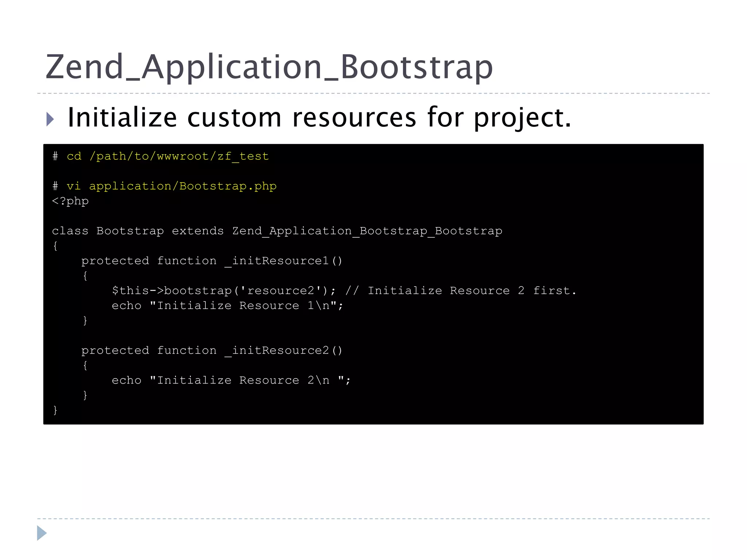Click the triangle icon in slide footer

[x=42, y=533]
